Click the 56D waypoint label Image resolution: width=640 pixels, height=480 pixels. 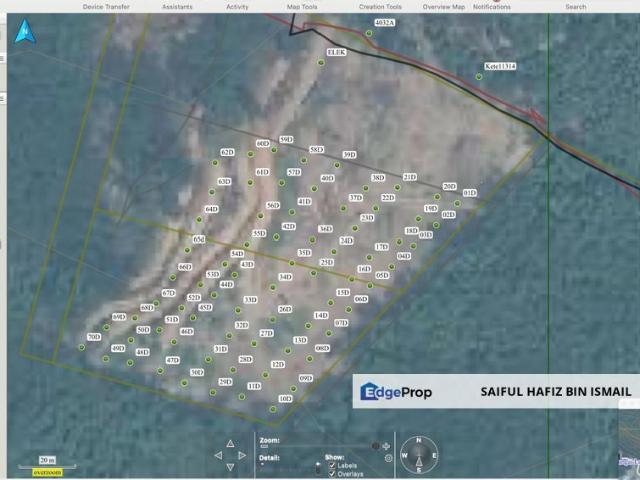click(273, 205)
